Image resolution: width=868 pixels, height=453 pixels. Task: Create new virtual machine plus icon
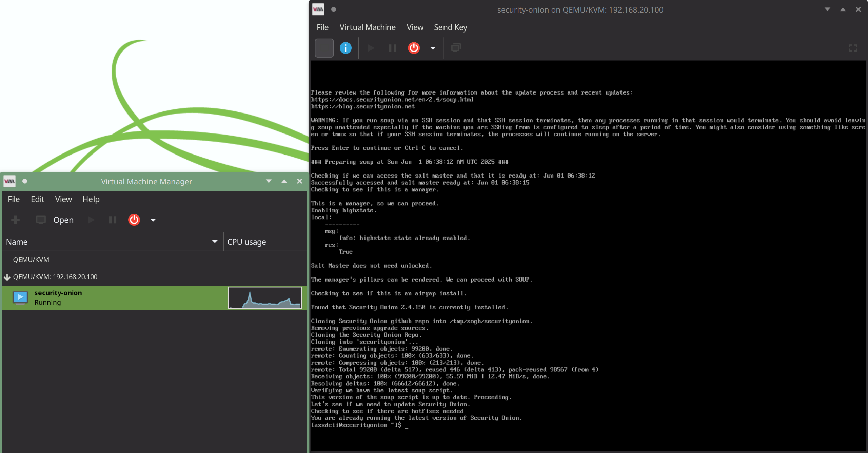click(15, 220)
